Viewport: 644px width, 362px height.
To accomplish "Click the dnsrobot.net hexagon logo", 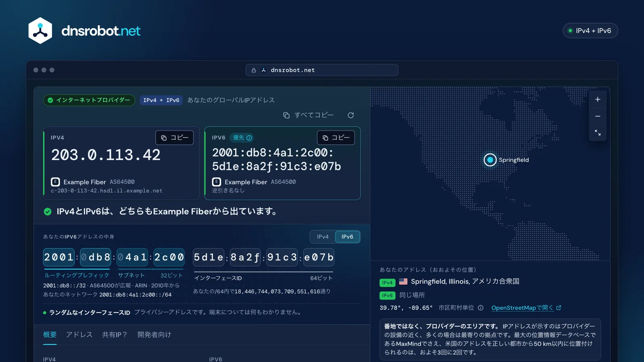I will click(x=40, y=31).
